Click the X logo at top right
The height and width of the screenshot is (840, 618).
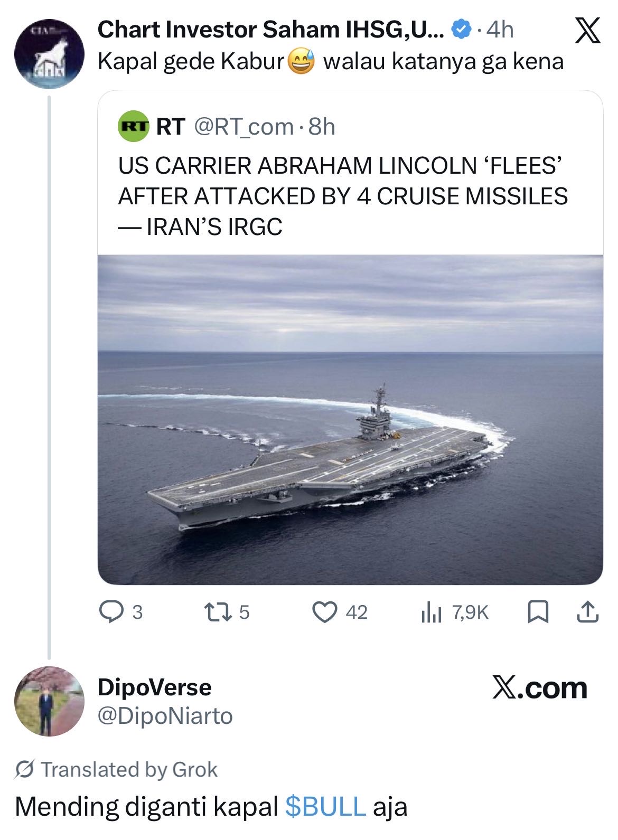coord(587,31)
